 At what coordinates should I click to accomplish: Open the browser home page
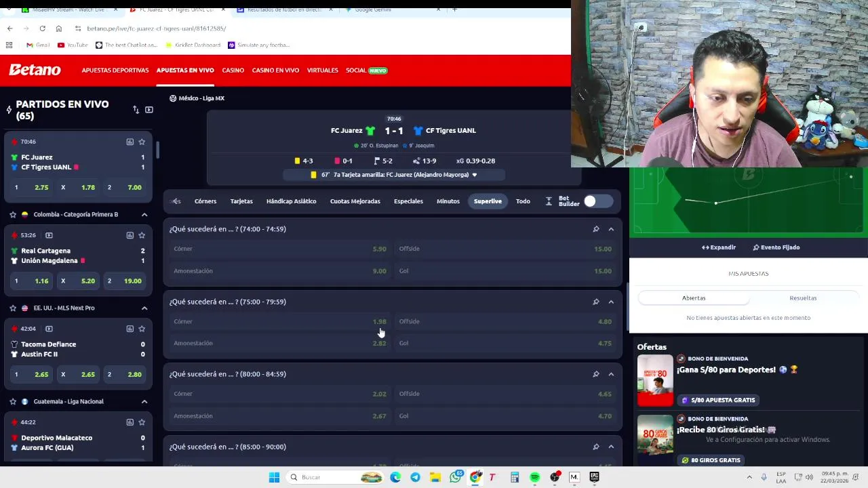click(x=59, y=28)
